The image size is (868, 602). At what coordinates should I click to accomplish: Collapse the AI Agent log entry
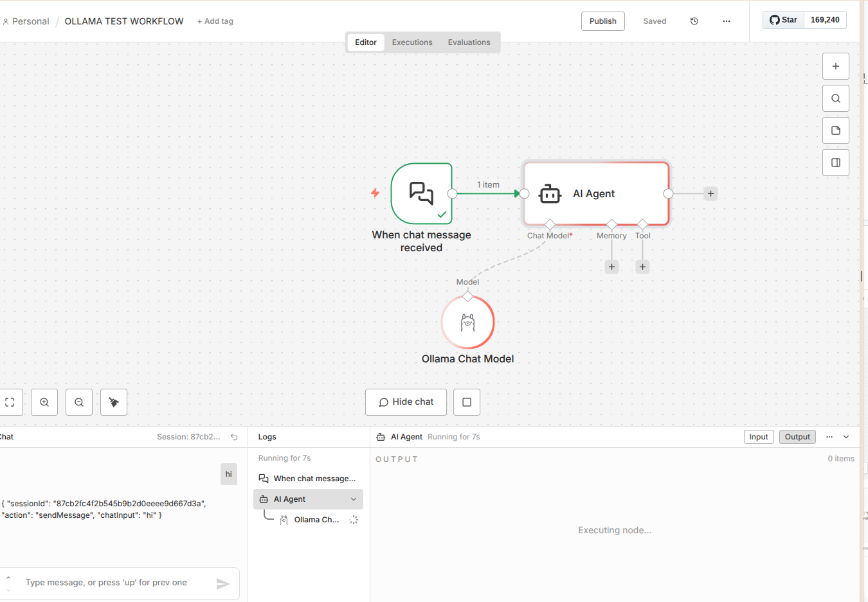353,499
